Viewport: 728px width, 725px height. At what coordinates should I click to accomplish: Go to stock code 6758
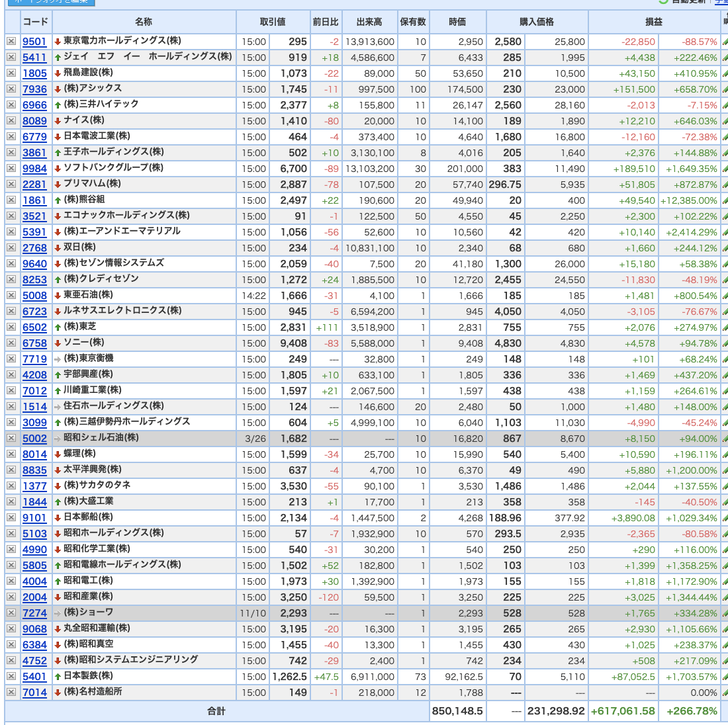pyautogui.click(x=35, y=343)
